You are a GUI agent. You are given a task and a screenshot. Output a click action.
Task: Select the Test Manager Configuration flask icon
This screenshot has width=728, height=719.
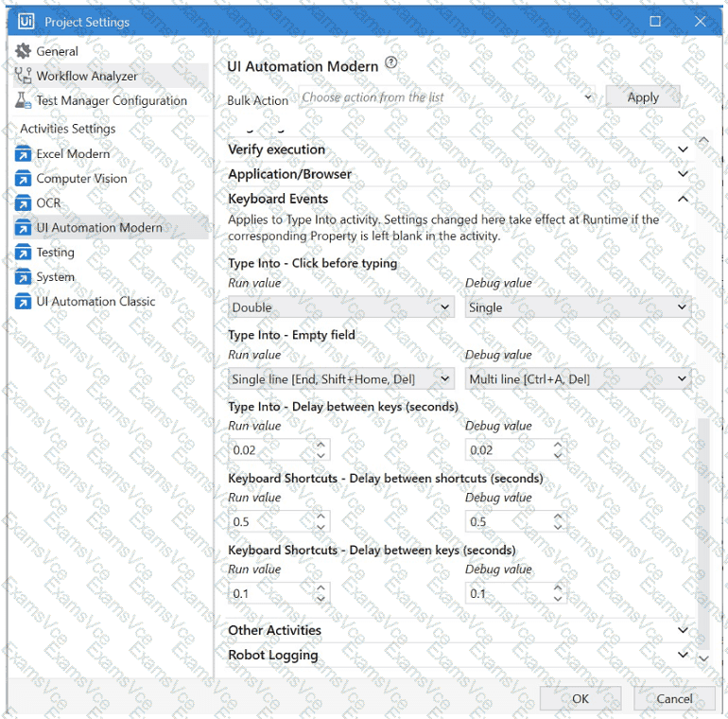click(x=23, y=100)
